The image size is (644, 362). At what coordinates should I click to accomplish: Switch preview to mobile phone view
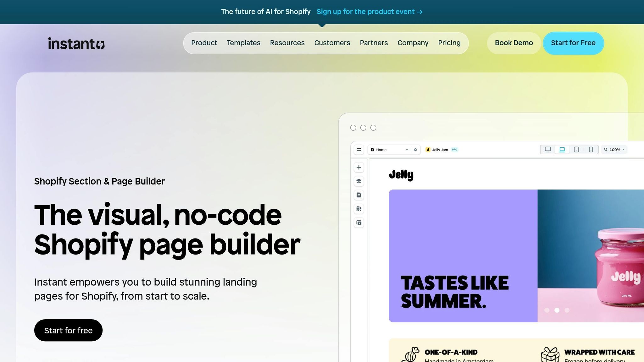click(591, 150)
